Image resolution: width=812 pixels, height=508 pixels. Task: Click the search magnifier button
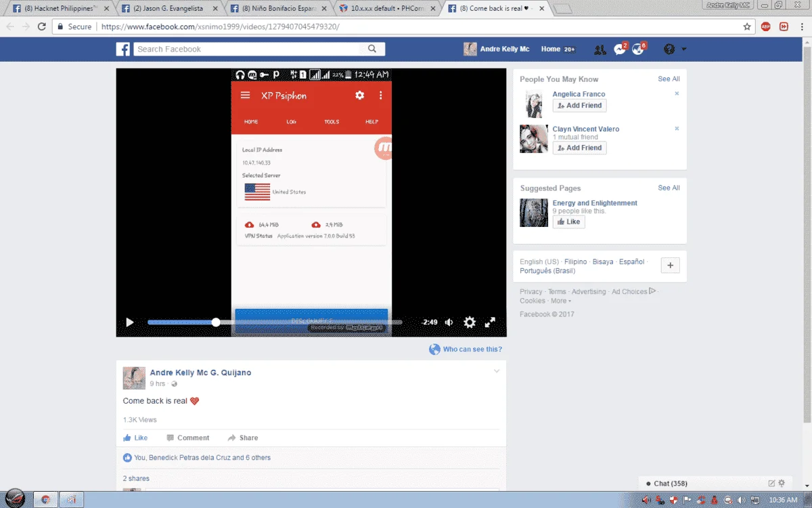[x=372, y=49]
